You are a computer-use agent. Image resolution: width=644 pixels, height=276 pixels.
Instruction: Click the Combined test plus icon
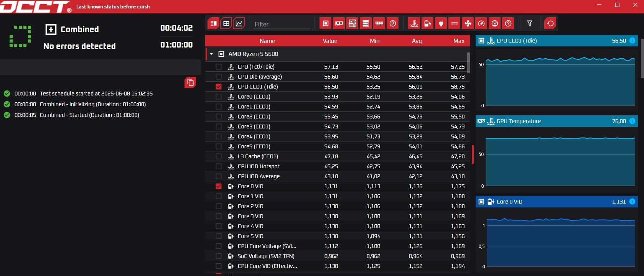tap(51, 30)
